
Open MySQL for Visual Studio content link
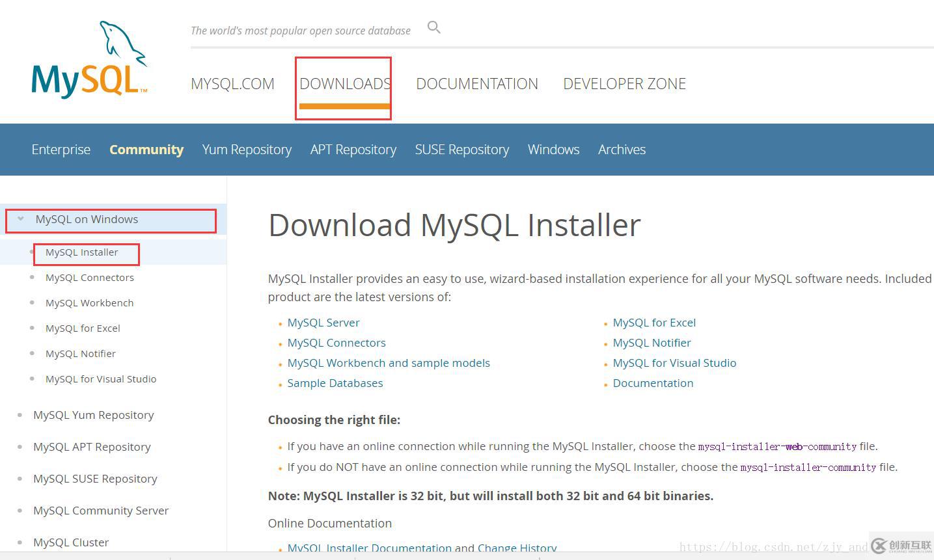point(674,363)
